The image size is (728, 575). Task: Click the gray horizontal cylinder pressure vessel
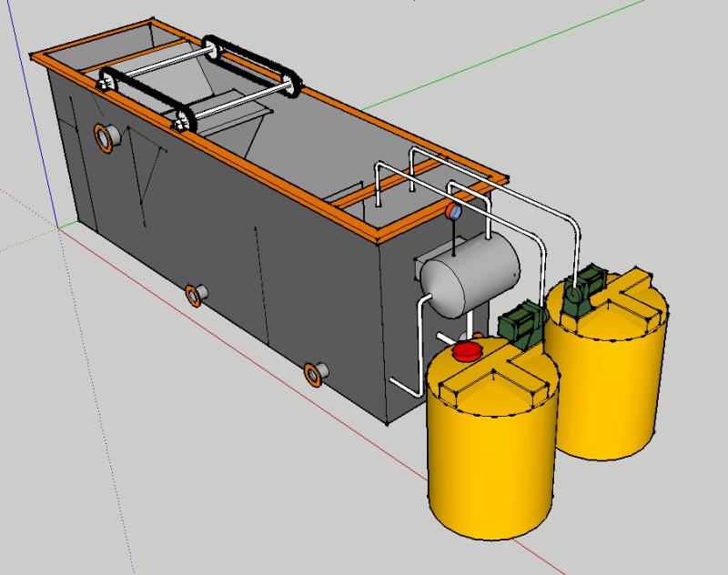[471, 275]
